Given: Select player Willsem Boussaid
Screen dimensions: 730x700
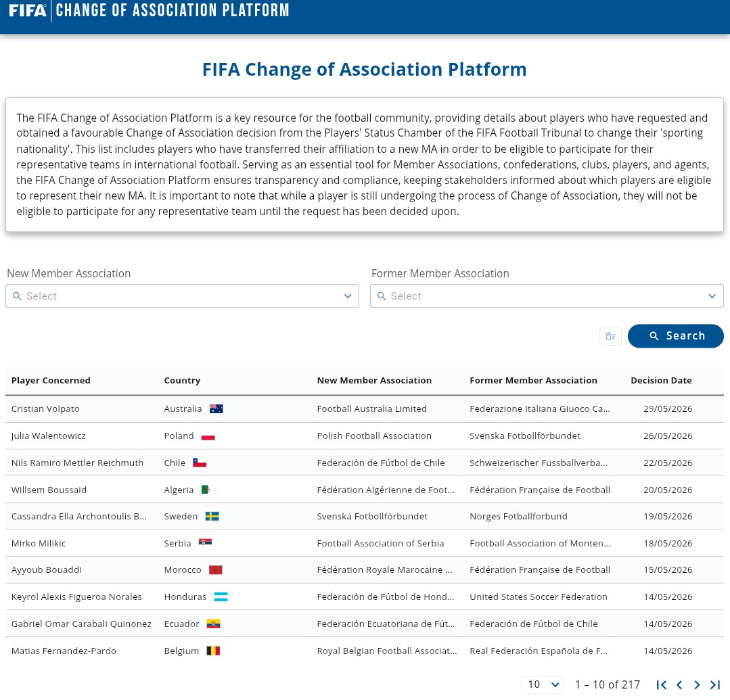Looking at the screenshot, I should tap(49, 490).
